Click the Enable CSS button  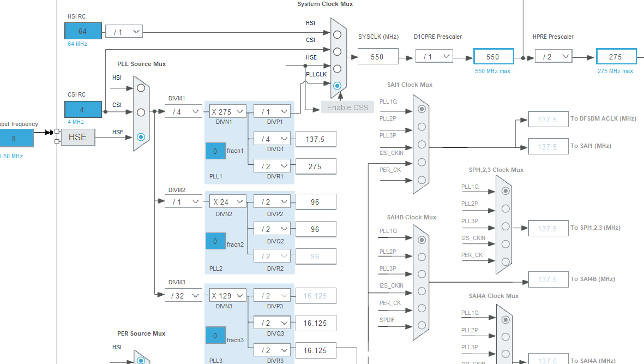[x=347, y=108]
